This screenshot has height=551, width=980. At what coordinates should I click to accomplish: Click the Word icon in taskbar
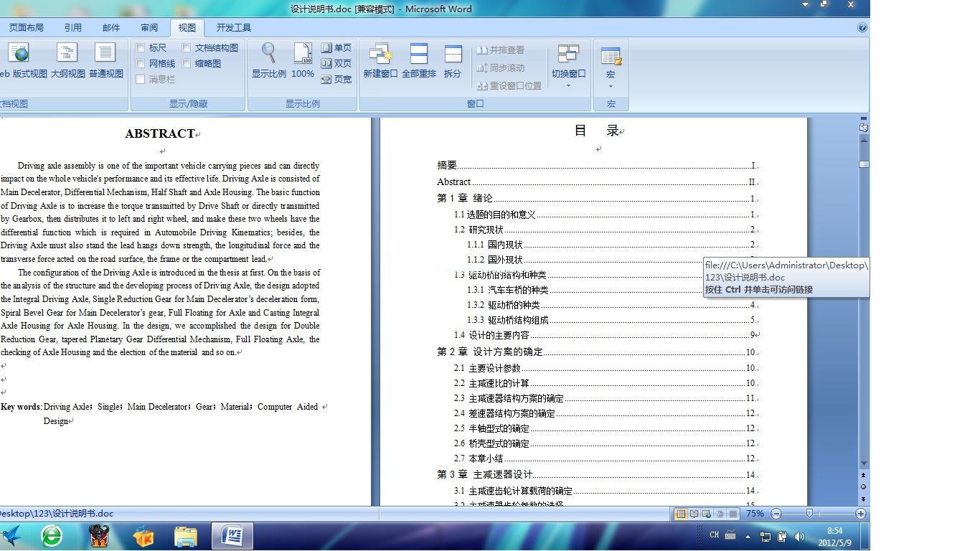coord(232,536)
